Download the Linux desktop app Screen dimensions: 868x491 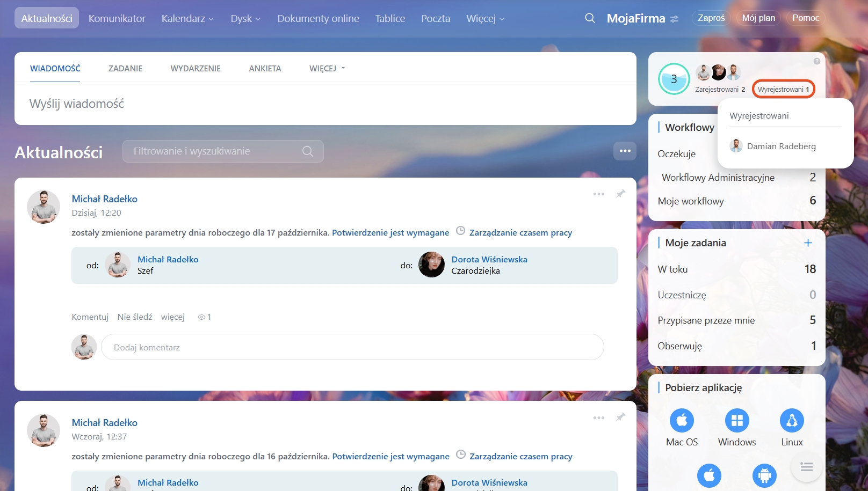click(x=792, y=421)
